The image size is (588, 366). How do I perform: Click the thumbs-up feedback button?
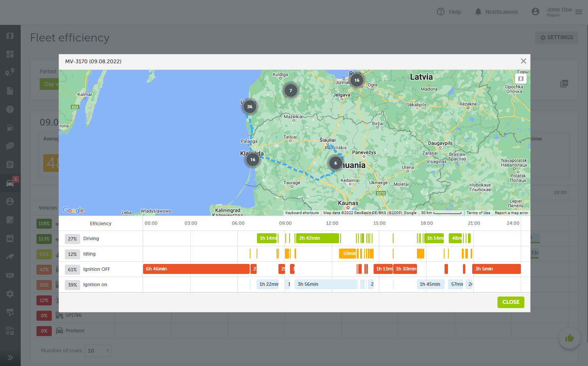[569, 338]
